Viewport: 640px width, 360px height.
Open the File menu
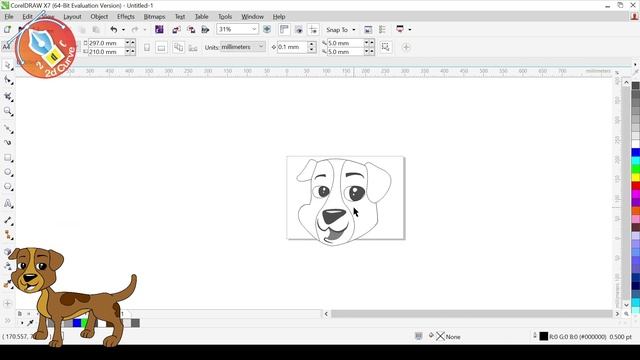click(9, 16)
